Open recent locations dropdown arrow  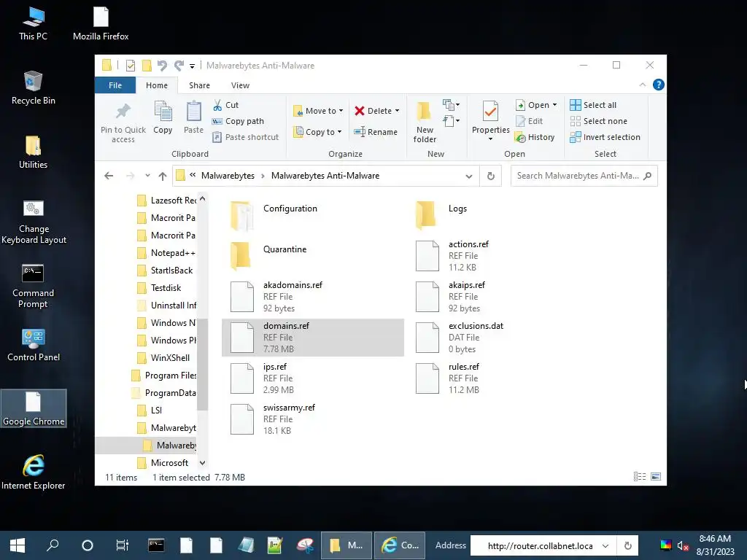pyautogui.click(x=147, y=176)
